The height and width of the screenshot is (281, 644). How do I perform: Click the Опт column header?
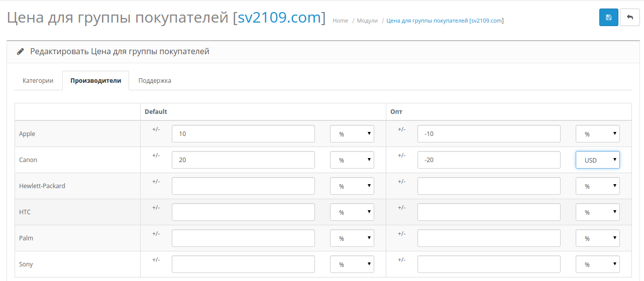(396, 112)
